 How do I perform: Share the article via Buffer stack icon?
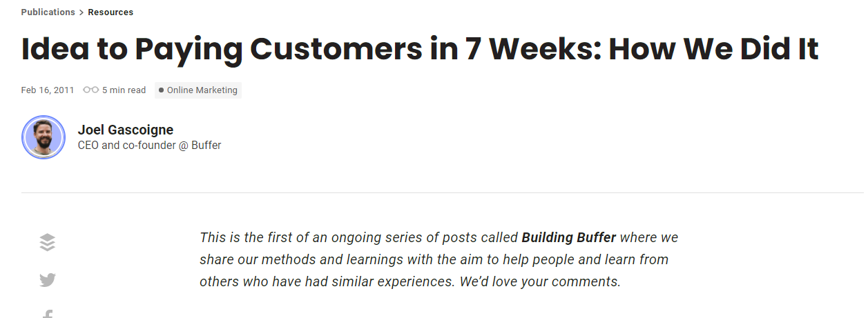click(x=47, y=242)
